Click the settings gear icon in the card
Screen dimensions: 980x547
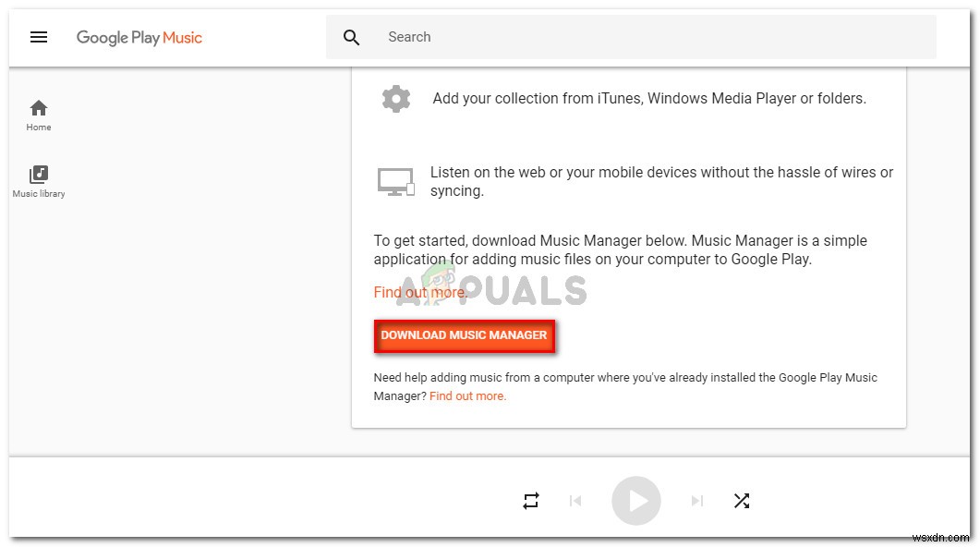click(396, 98)
